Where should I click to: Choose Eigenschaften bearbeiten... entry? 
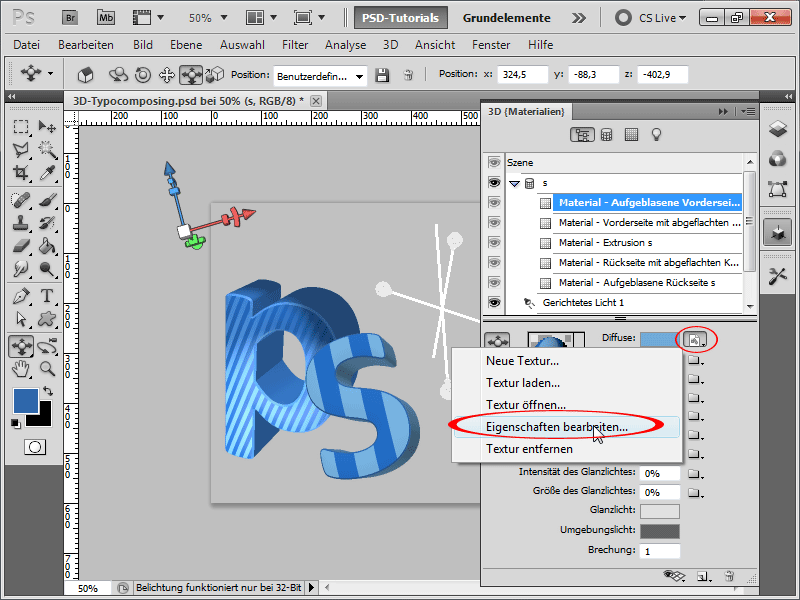pos(566,427)
